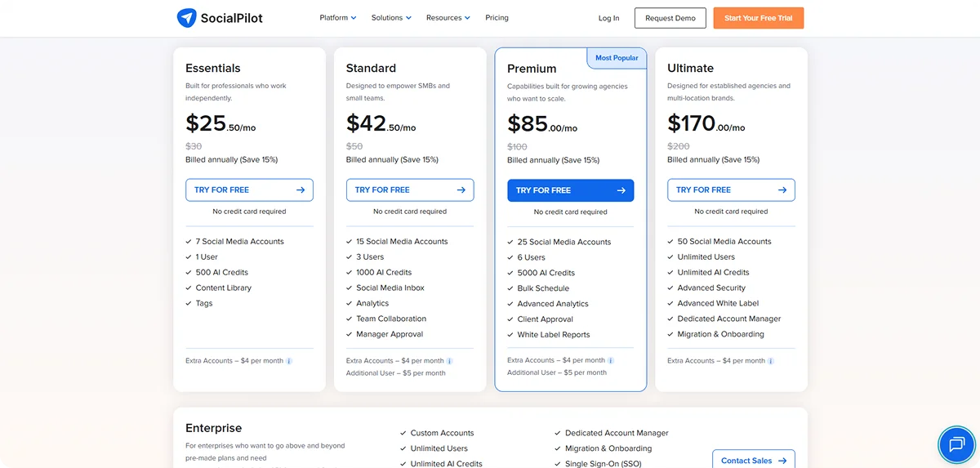This screenshot has height=468, width=980.
Task: Click '7 Social Media Accounts' feature
Action: click(240, 242)
